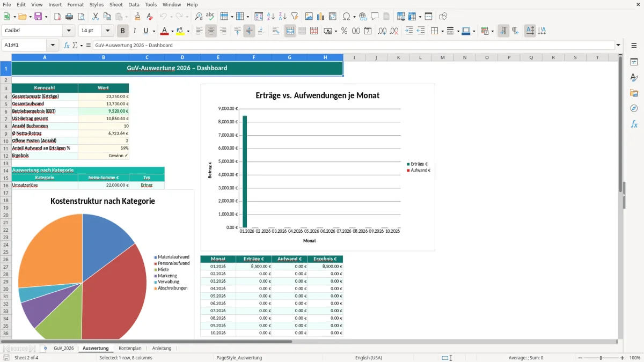Viewport: 644px width, 362px height.
Task: Open the Data menu
Action: (x=134, y=4)
